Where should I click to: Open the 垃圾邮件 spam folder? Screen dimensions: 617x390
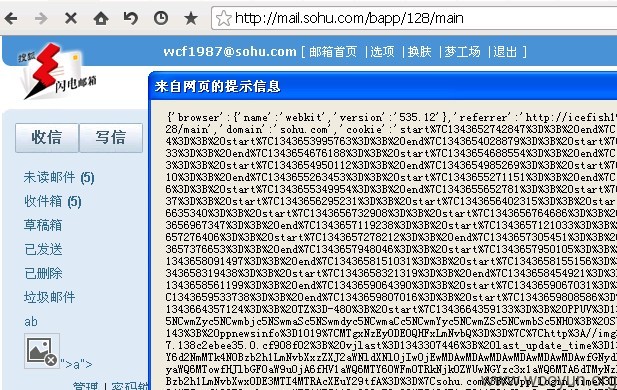pyautogui.click(x=49, y=297)
